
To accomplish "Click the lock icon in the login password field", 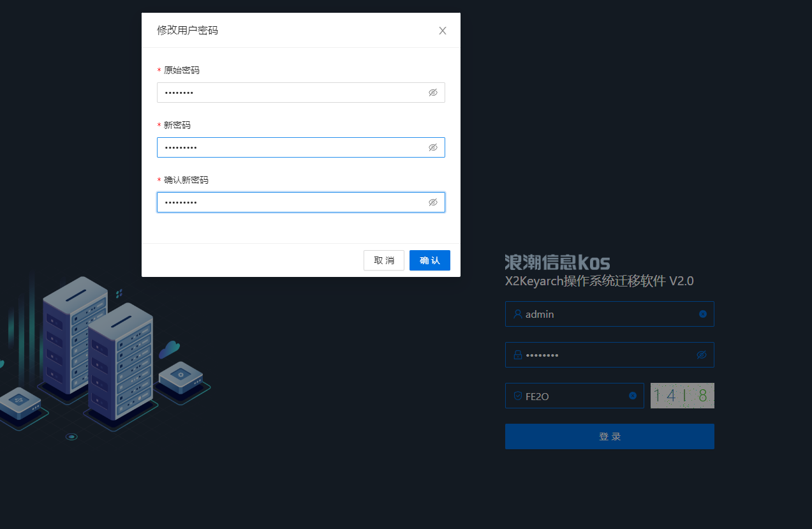I will pyautogui.click(x=517, y=355).
